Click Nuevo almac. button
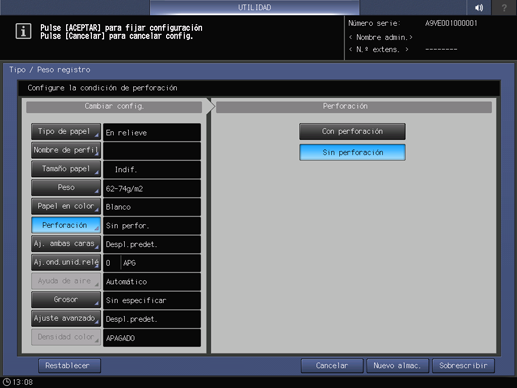The image size is (517, 388). click(397, 366)
